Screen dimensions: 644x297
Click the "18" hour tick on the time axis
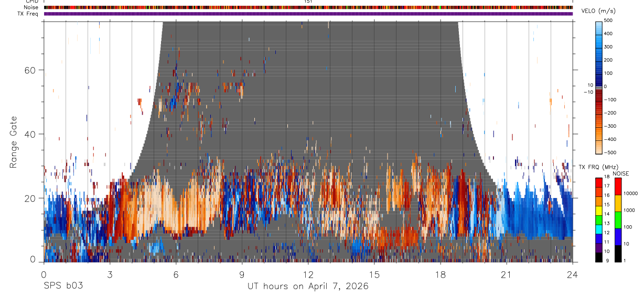point(441,274)
